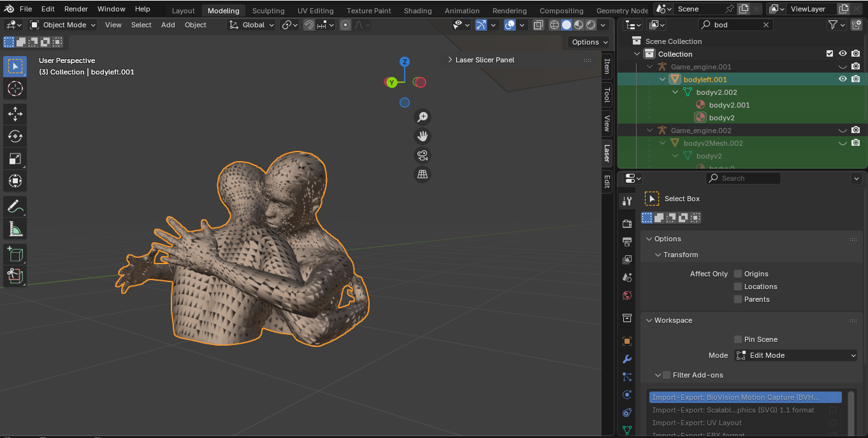Open the Render menu

click(x=76, y=9)
